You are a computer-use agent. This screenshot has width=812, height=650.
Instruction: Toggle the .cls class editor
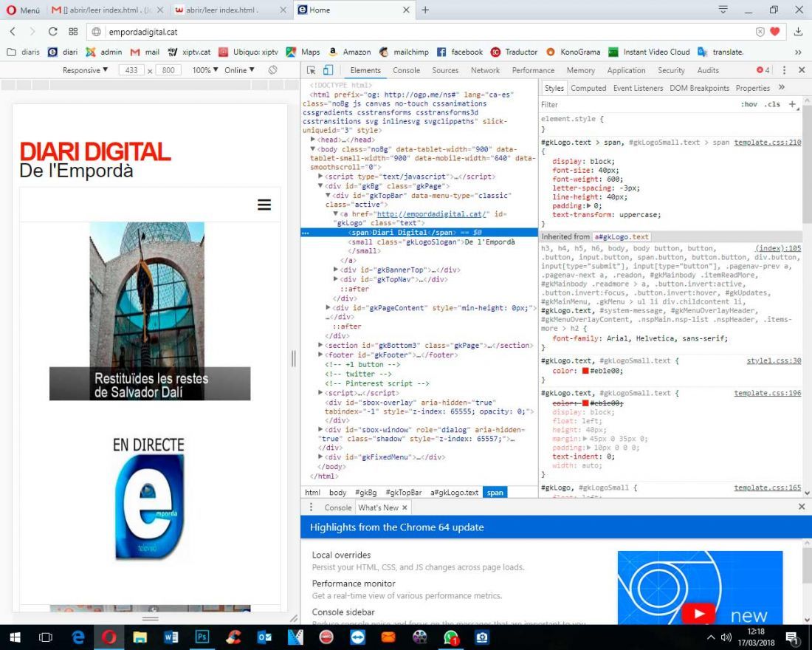(x=772, y=104)
